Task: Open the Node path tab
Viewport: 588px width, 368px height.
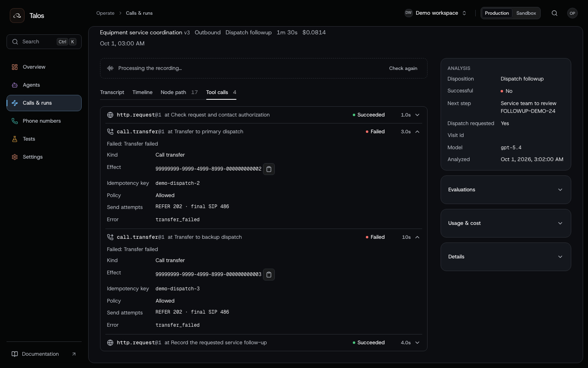Action: click(x=179, y=92)
